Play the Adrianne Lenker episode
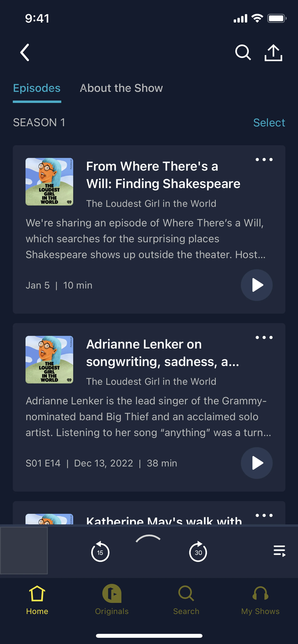Viewport: 298px width, 644px height. pos(256,463)
